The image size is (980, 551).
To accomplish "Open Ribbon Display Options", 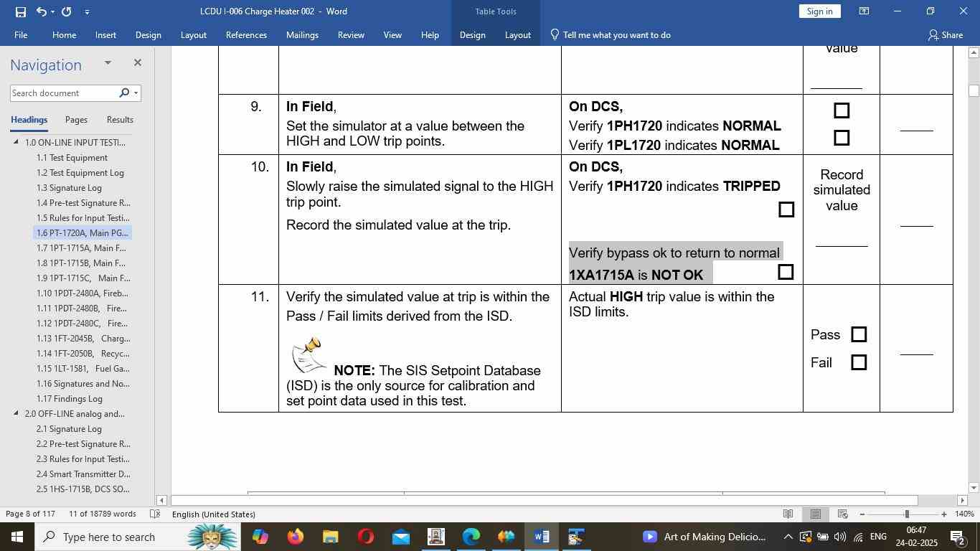I will pos(864,11).
